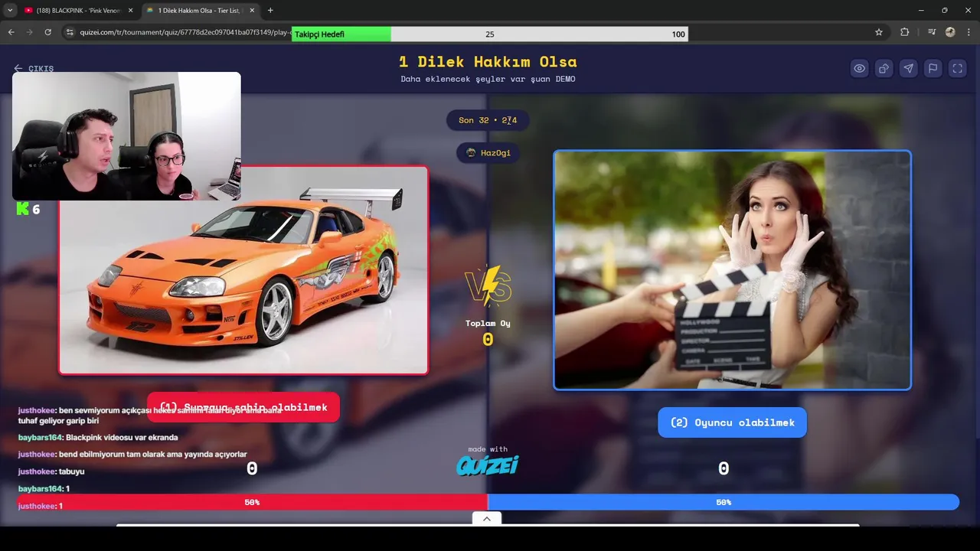Image resolution: width=980 pixels, height=551 pixels.
Task: Open the media controls icon
Action: [932, 33]
